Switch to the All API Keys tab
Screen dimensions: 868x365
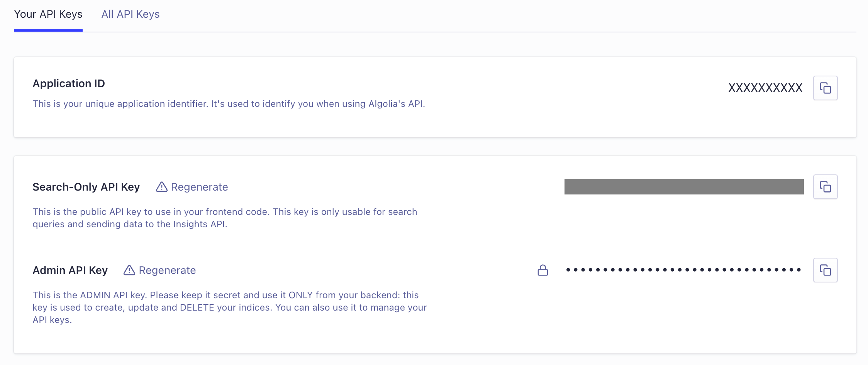click(131, 14)
